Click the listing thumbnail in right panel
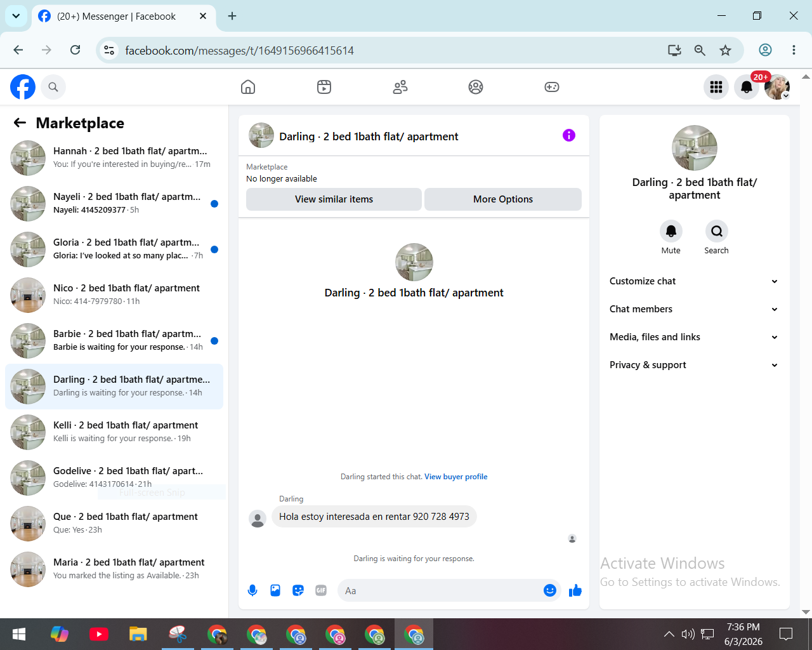Screen dimensions: 812x650 [695, 148]
